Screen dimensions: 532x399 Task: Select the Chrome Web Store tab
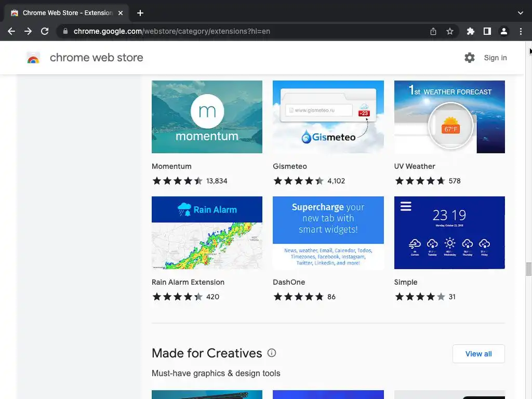pos(66,13)
